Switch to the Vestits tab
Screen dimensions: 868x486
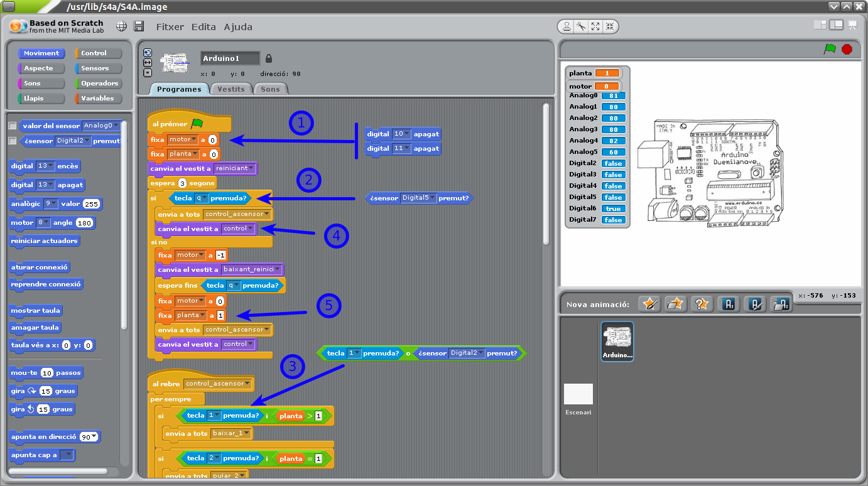pos(231,89)
